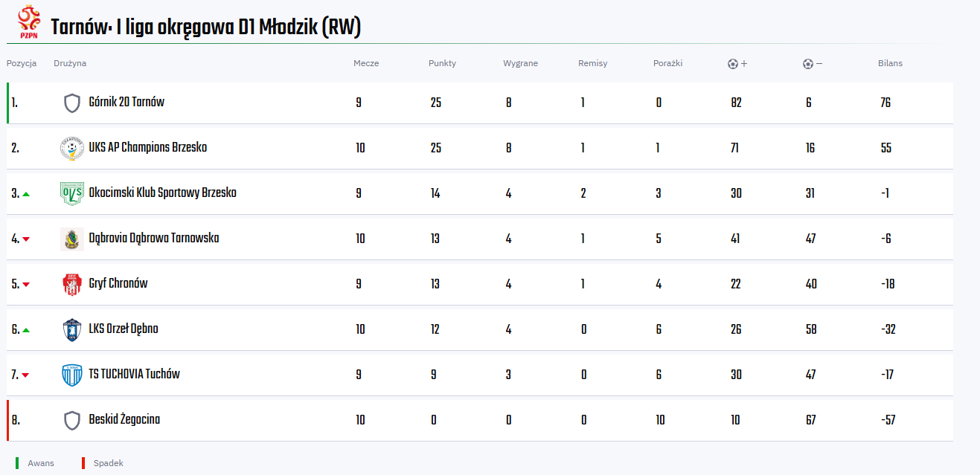Open Gryf Chronów team name link
980x475 pixels.
(118, 283)
